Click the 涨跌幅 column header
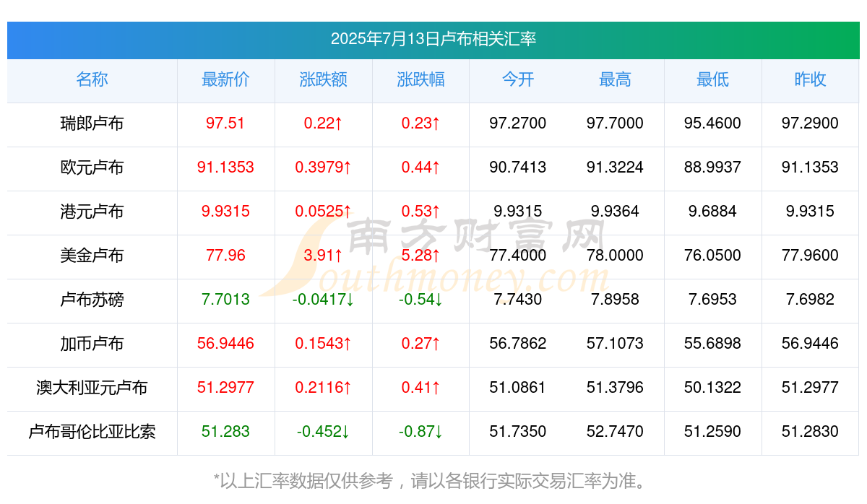The width and height of the screenshot is (867, 504). point(420,79)
